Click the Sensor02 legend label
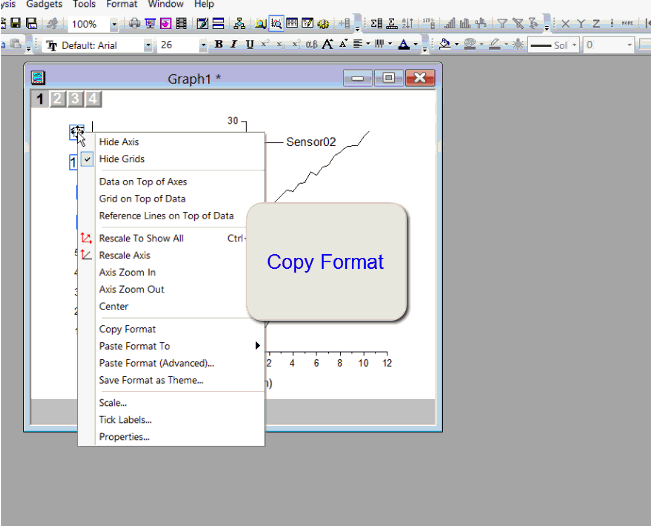The image size is (659, 526). click(x=311, y=142)
